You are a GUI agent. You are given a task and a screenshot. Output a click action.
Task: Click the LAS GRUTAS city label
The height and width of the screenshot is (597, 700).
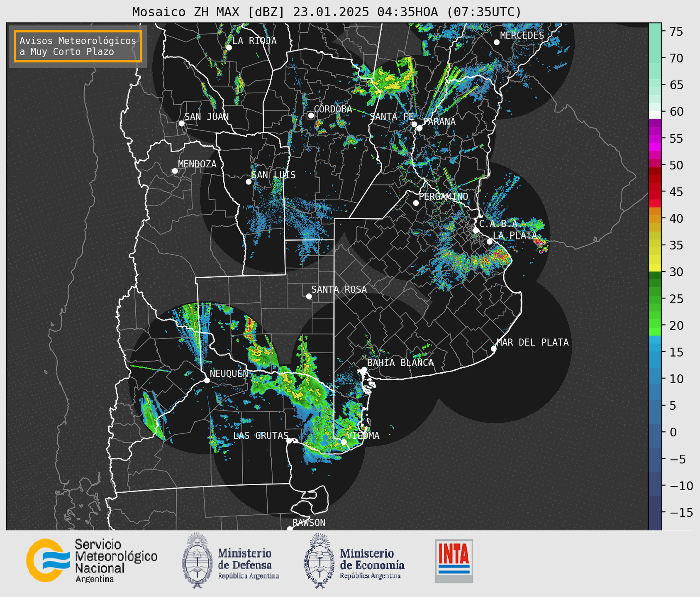point(261,436)
